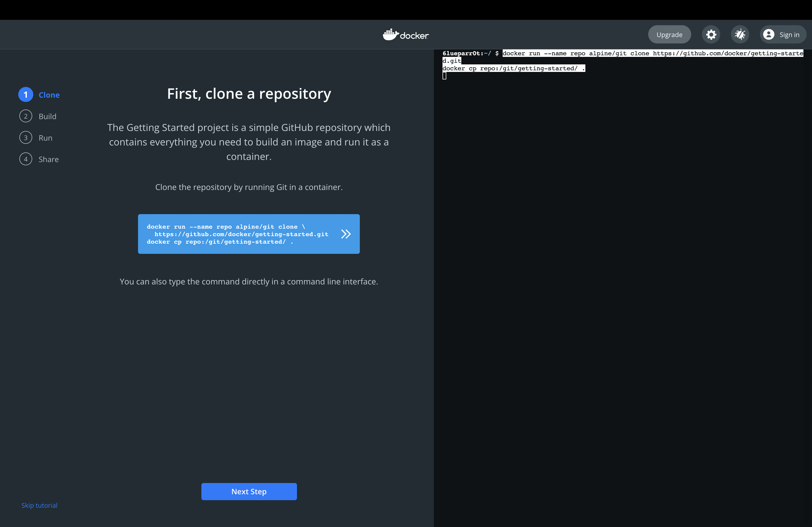Select the Clone step label
The image size is (812, 527).
(x=49, y=95)
